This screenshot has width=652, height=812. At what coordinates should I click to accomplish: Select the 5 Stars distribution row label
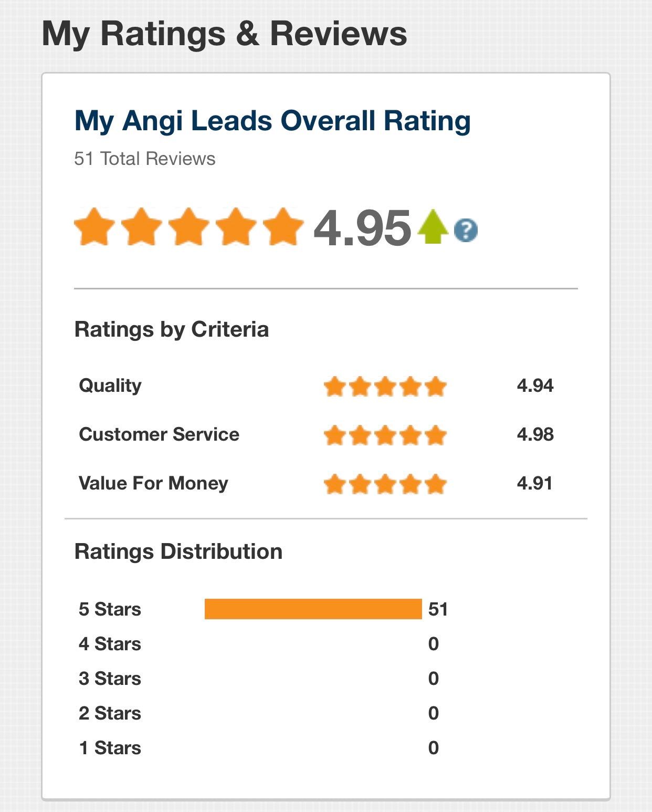[110, 609]
